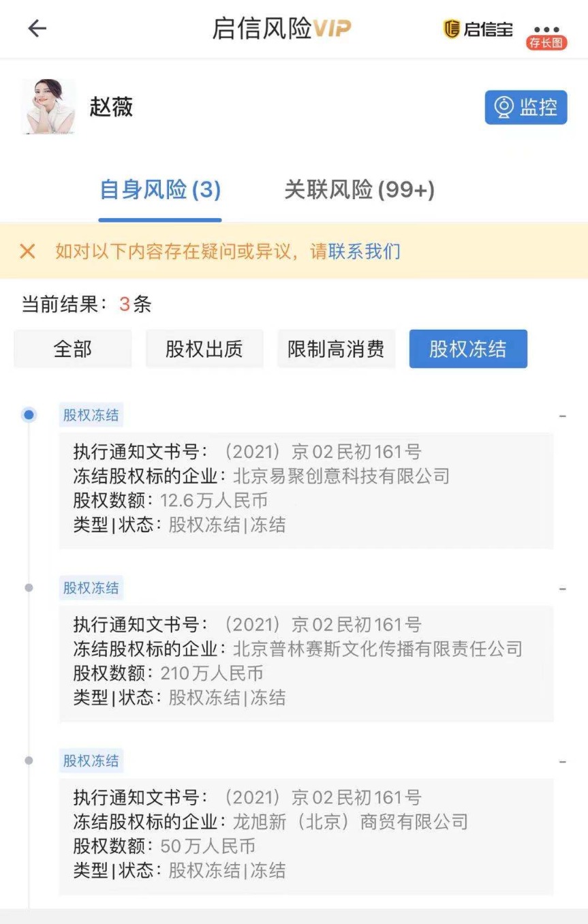Open the three-dot more options menu
588x924 pixels.
click(546, 29)
